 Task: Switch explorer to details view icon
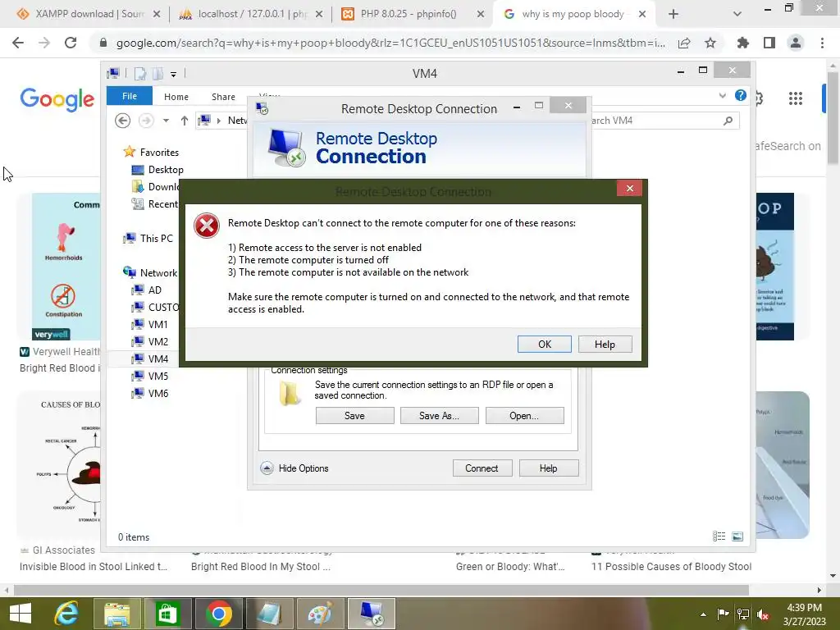[719, 536]
